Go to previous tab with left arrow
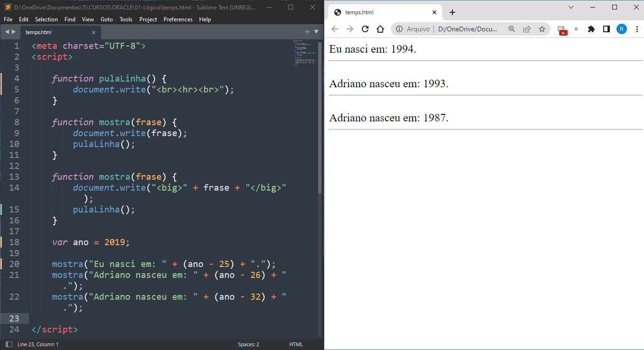The image size is (644, 350). (x=7, y=32)
